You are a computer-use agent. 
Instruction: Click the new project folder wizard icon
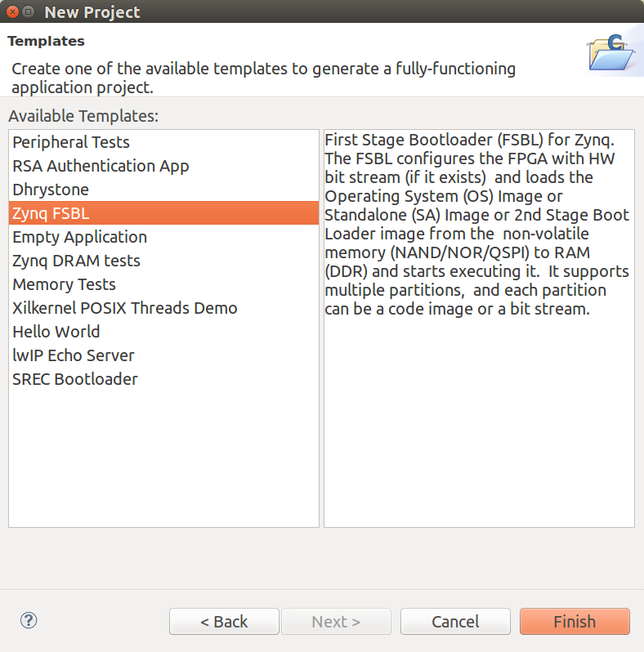(x=610, y=53)
